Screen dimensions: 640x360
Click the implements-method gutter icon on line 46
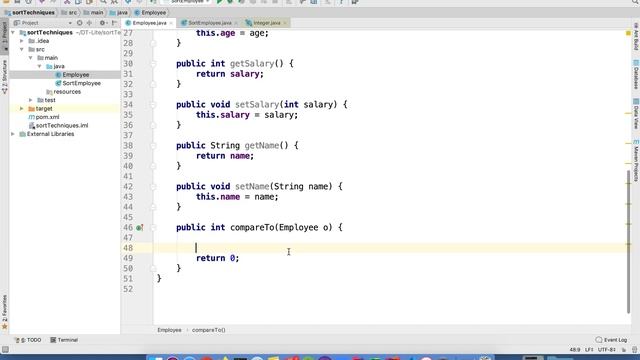tap(139, 228)
